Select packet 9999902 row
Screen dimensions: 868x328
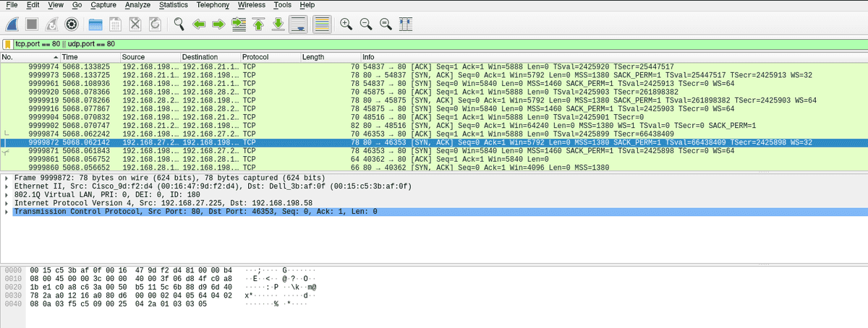click(x=434, y=125)
